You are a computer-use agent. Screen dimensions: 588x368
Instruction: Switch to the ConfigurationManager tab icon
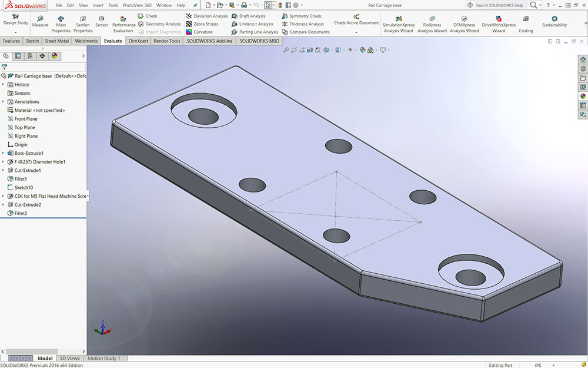coord(30,56)
